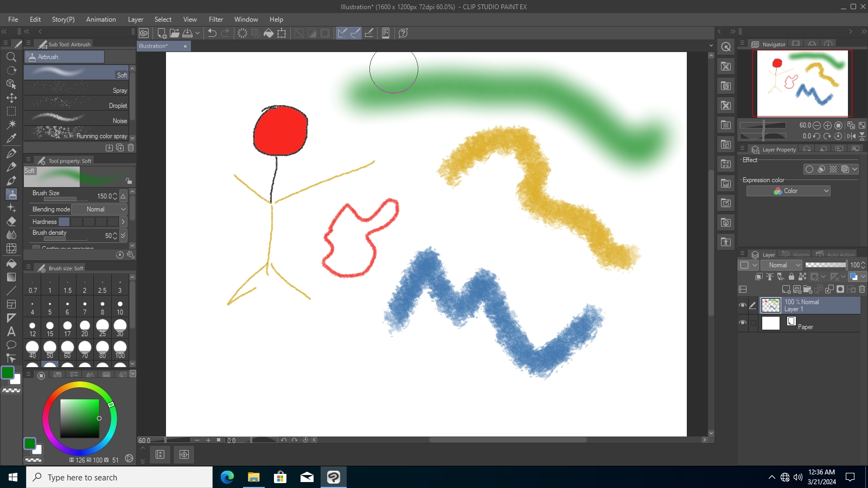
Task: Open File Explorer from the taskbar
Action: (253, 477)
